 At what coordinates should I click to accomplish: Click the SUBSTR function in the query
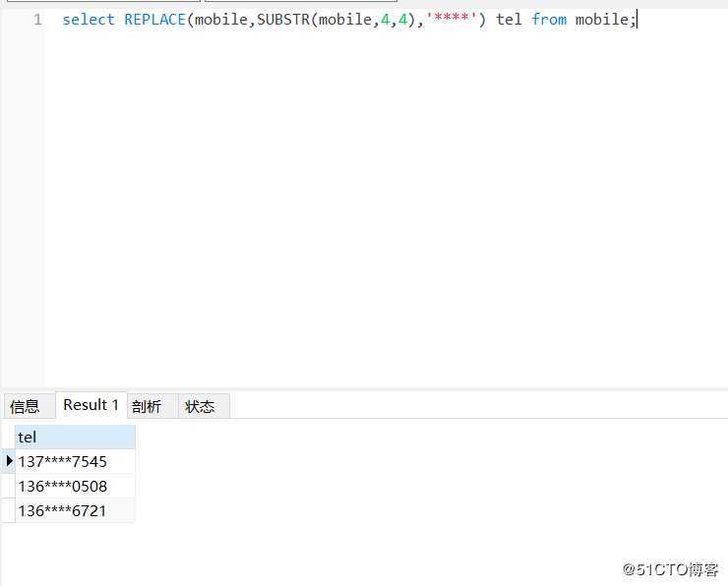click(x=283, y=20)
